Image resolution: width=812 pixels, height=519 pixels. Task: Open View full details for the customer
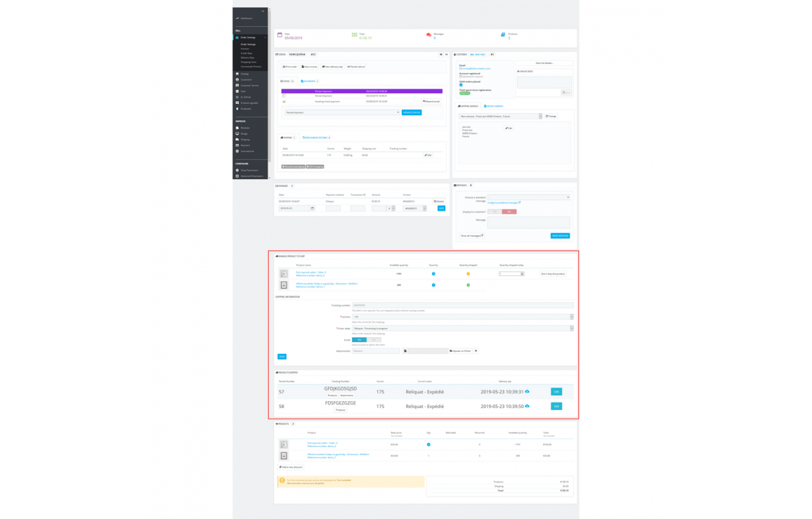(545, 63)
